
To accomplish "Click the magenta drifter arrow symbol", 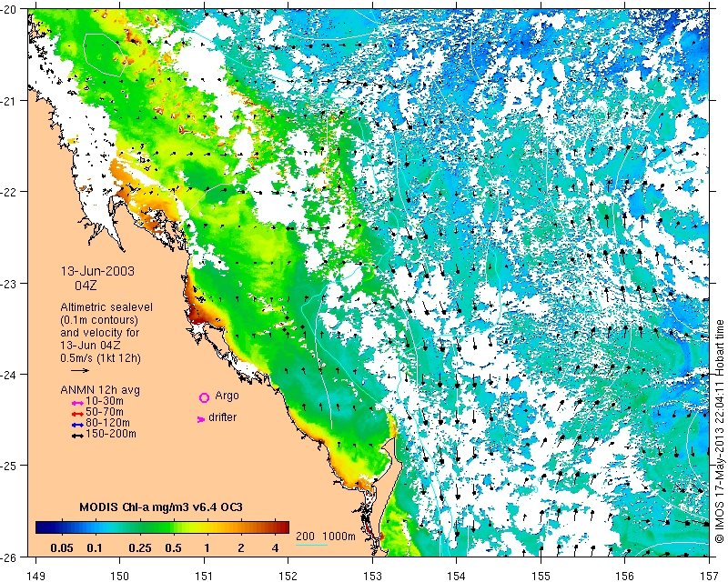I will [200, 419].
